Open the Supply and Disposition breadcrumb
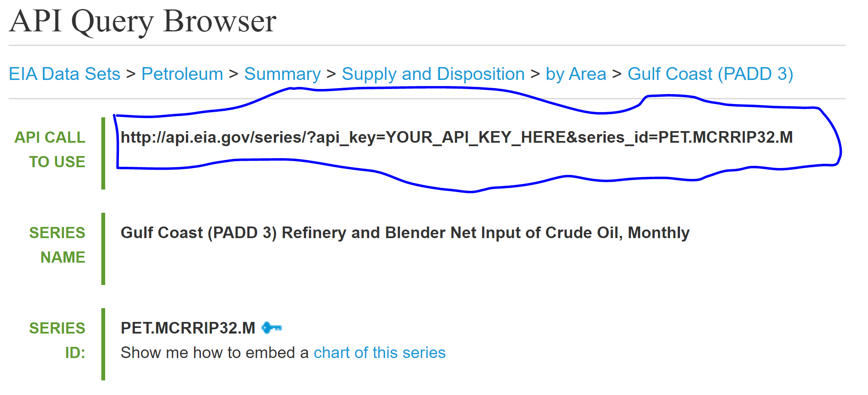868x395 pixels. (x=433, y=74)
